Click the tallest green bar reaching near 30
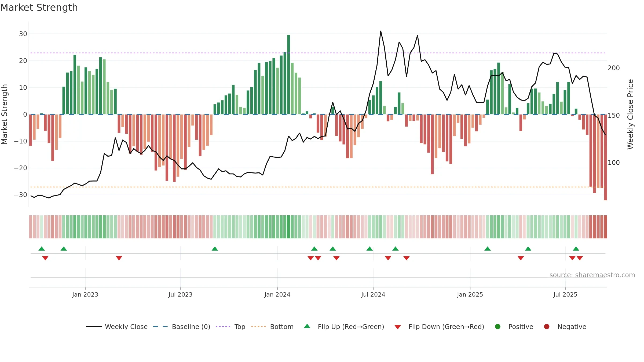Screen dimensions: 644x362 click(288, 75)
